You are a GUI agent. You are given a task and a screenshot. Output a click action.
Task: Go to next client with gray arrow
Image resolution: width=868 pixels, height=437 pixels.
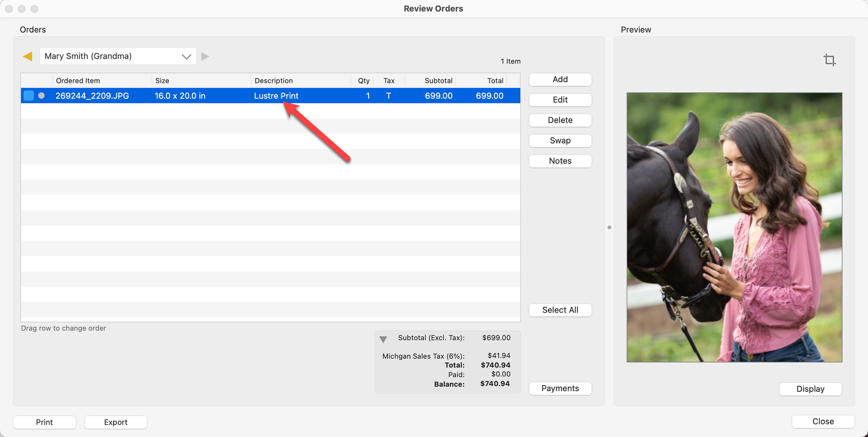tap(205, 56)
